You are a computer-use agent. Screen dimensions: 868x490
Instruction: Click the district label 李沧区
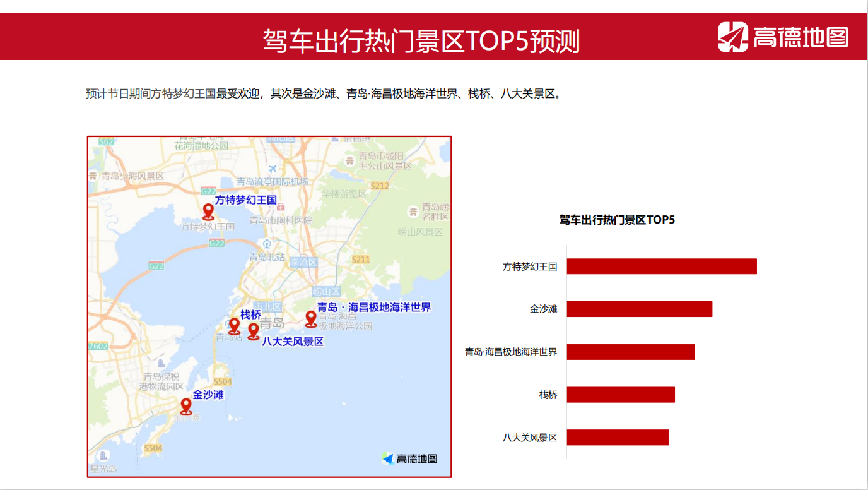pyautogui.click(x=303, y=262)
